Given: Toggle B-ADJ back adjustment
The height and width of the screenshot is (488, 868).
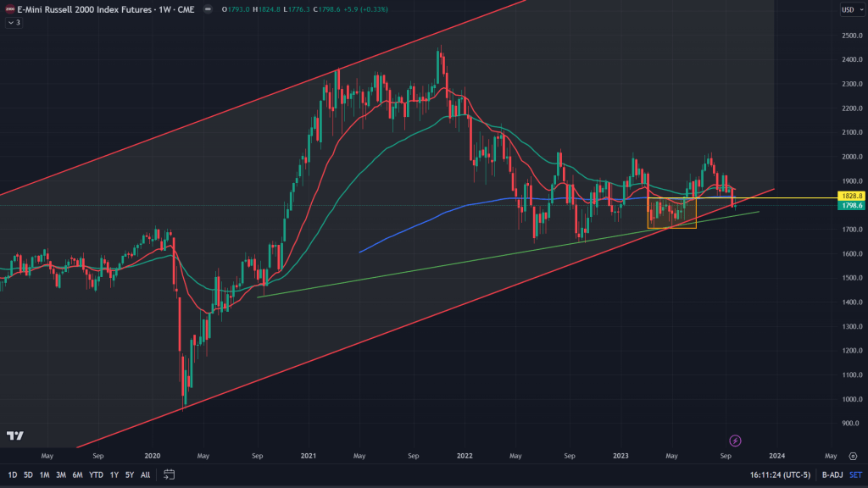Looking at the screenshot, I should click(831, 475).
